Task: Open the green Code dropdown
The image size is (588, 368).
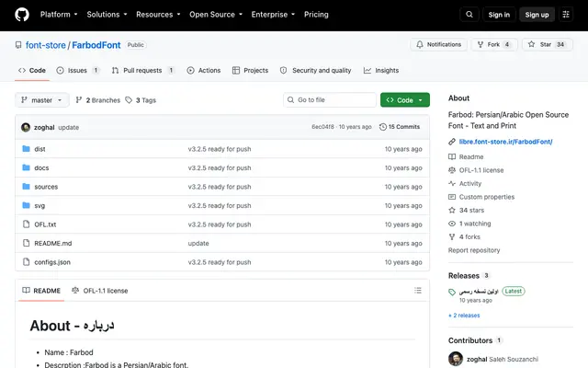Action: (x=405, y=100)
